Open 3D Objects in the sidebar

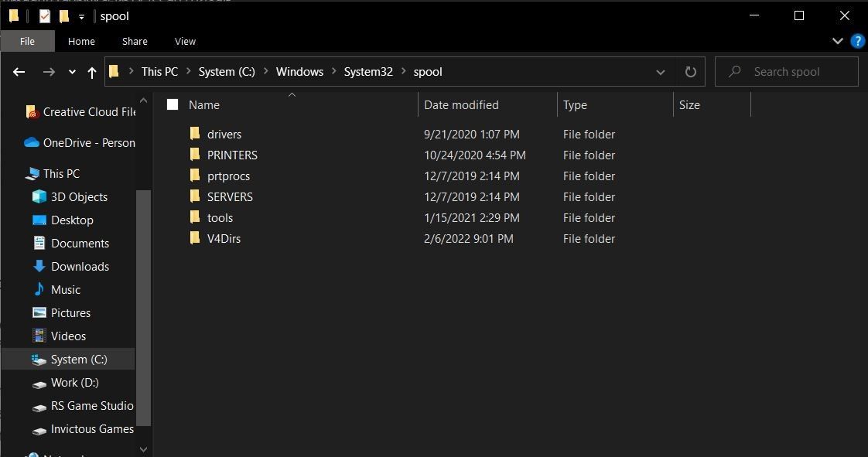pos(78,196)
